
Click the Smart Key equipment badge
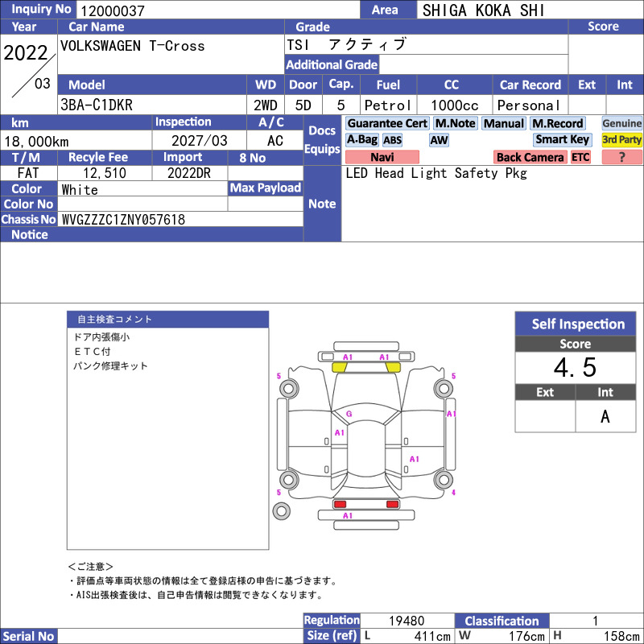562,139
